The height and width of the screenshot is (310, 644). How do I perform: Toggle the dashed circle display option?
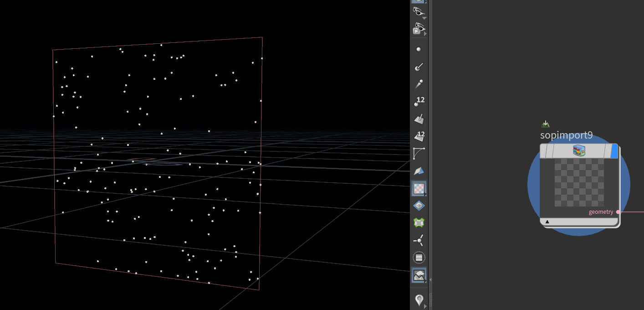(x=419, y=258)
